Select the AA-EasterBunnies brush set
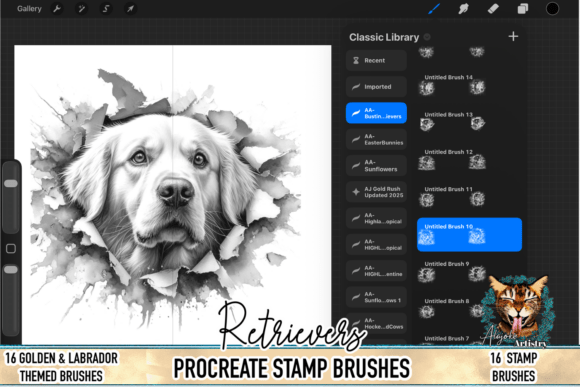The height and width of the screenshot is (387, 580). (376, 139)
